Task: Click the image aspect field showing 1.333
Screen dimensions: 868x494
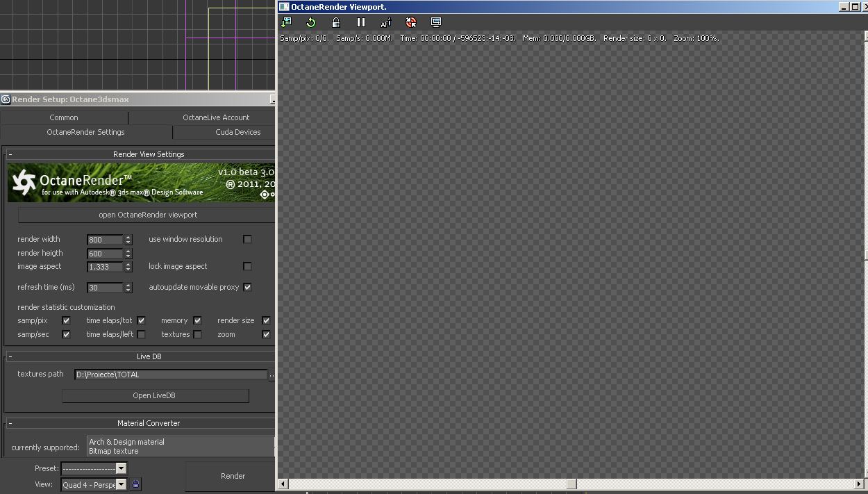Action: click(x=106, y=267)
